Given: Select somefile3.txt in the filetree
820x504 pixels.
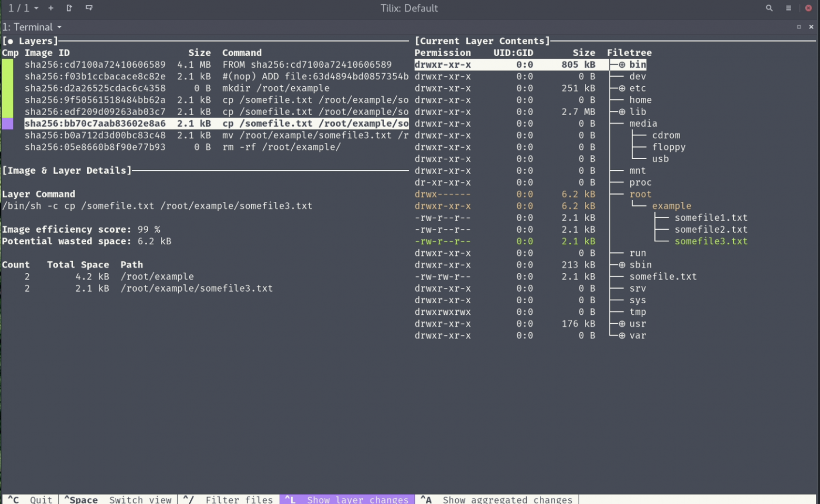Looking at the screenshot, I should click(711, 241).
